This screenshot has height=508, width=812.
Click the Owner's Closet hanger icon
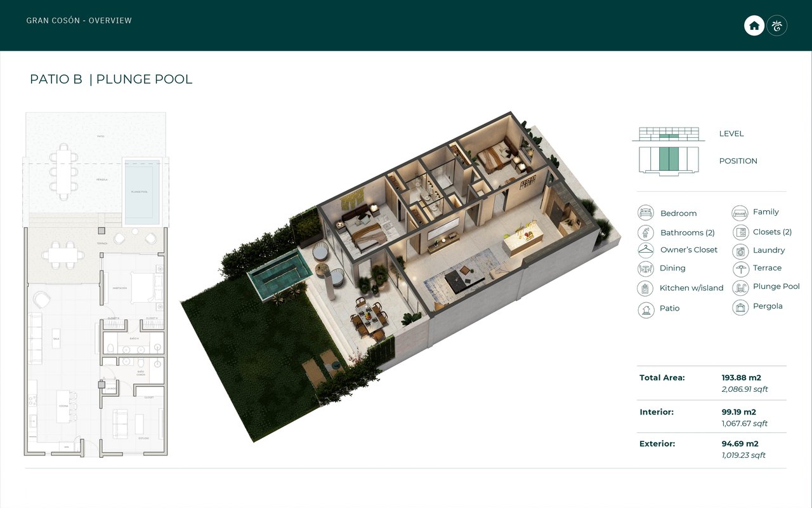(x=646, y=250)
